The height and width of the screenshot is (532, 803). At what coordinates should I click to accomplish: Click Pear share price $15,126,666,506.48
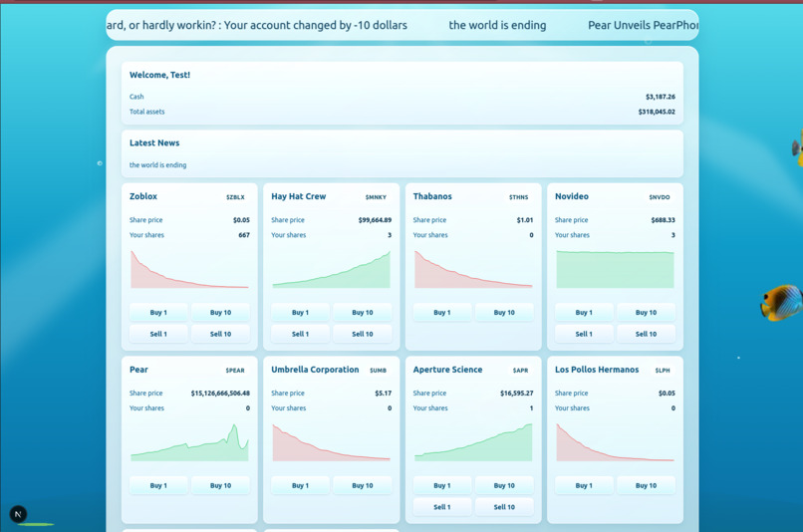pos(220,394)
